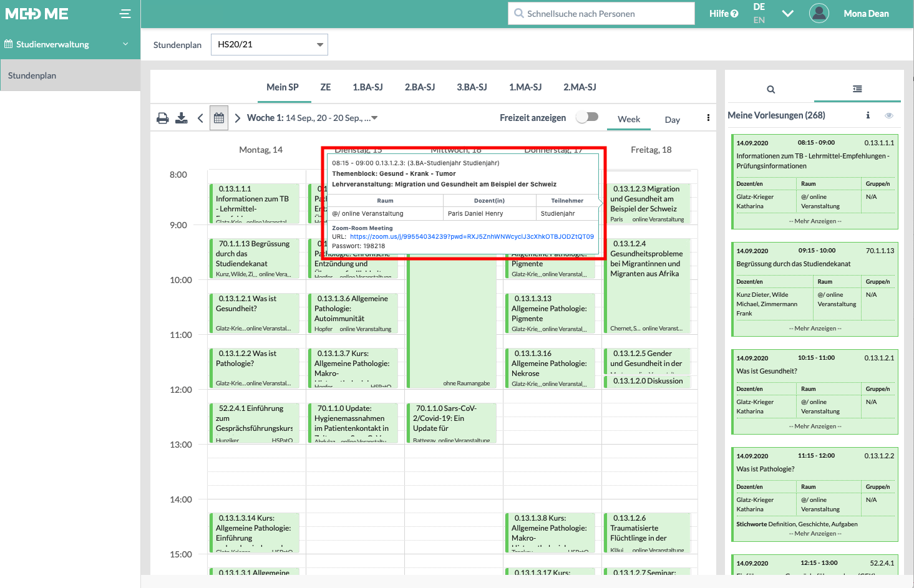Go to next week with right arrow icon
Screen dimensions: 914x588
(x=236, y=117)
